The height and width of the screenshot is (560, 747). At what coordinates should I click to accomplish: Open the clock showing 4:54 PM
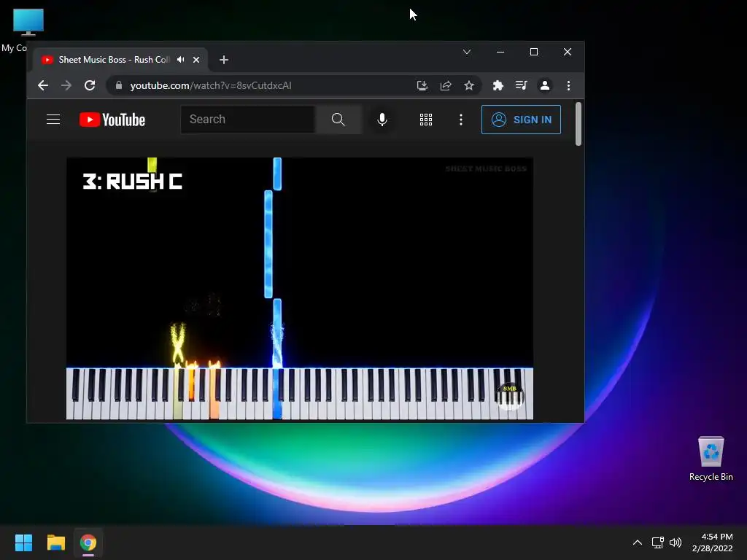coord(712,542)
